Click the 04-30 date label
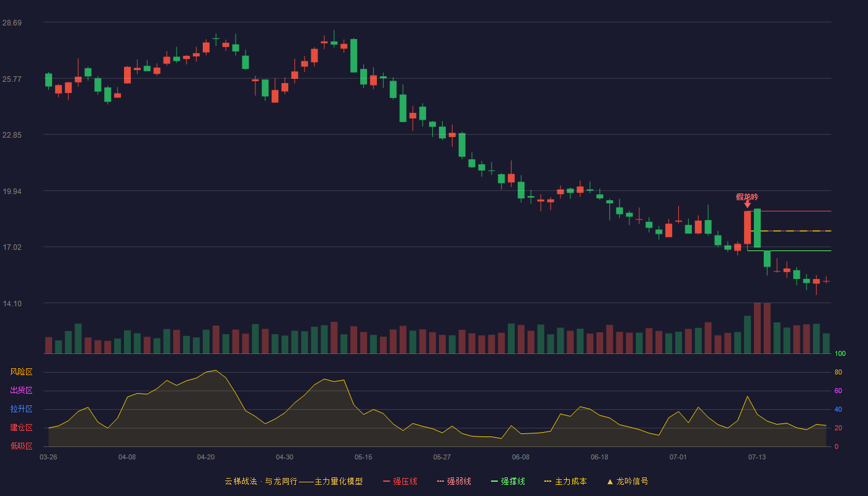This screenshot has height=496, width=868. coord(285,457)
